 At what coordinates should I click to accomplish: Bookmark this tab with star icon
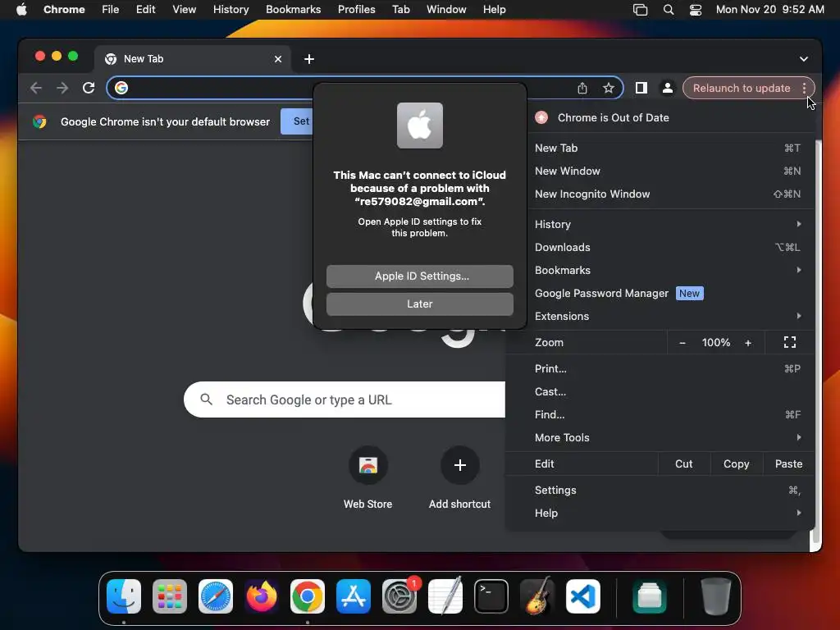pyautogui.click(x=608, y=88)
